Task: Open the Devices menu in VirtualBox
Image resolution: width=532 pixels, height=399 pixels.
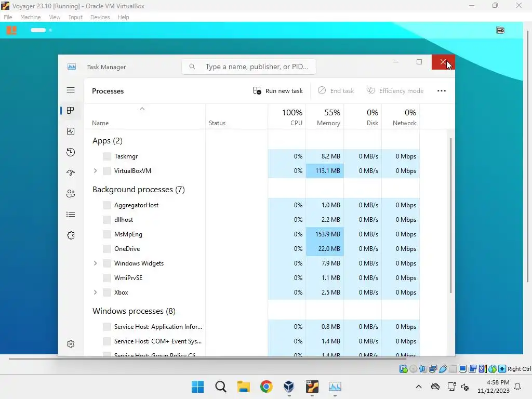Action: point(100,17)
